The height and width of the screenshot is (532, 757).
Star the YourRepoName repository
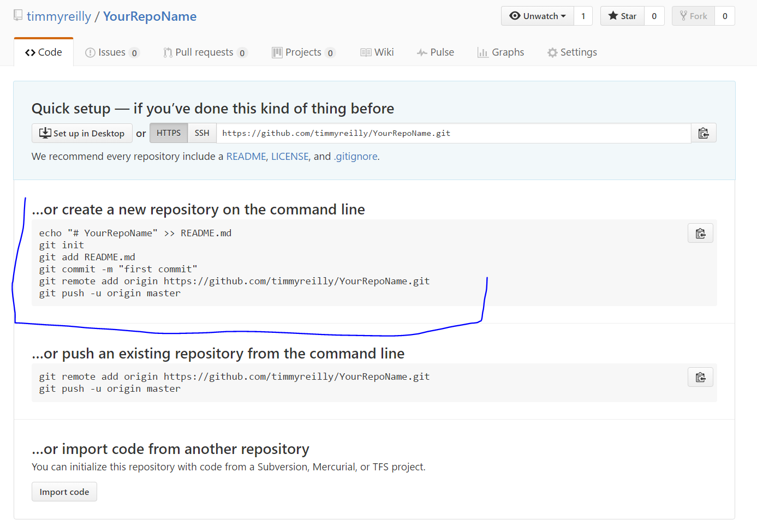623,16
